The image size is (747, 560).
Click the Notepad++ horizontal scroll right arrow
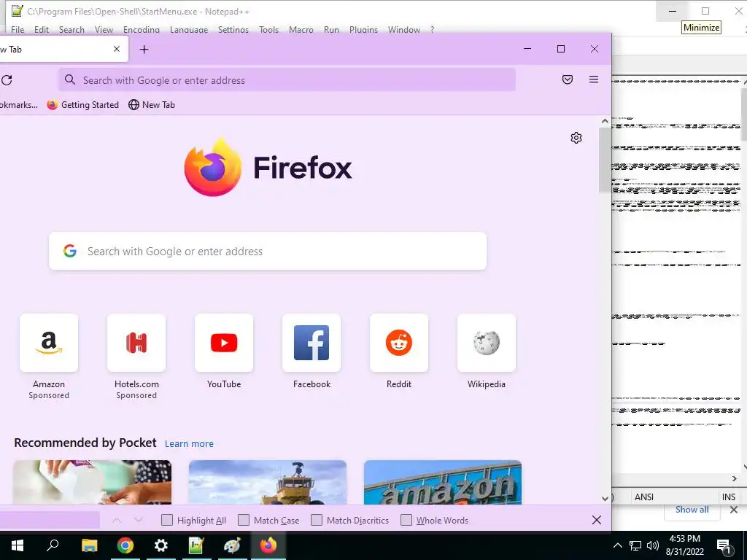tap(734, 478)
